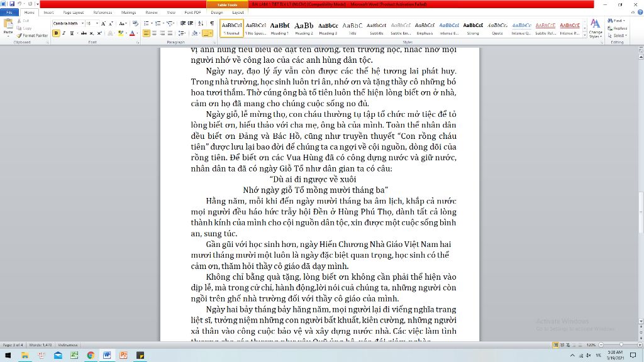
Task: Click the Decrease Indent icon
Action: 183,24
